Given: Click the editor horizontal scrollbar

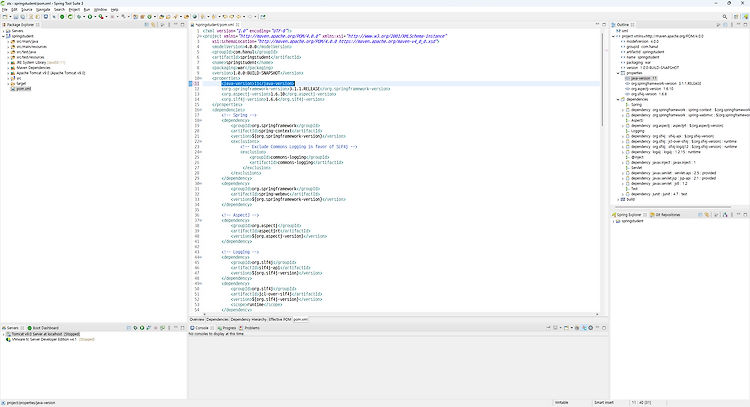Looking at the screenshot, I should tap(401, 314).
